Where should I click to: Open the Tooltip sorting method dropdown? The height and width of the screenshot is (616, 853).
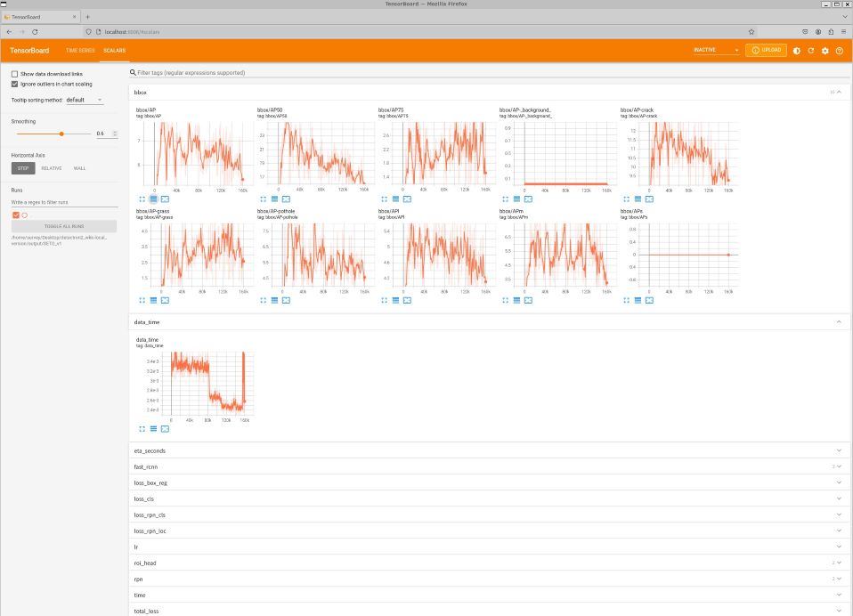(x=85, y=100)
